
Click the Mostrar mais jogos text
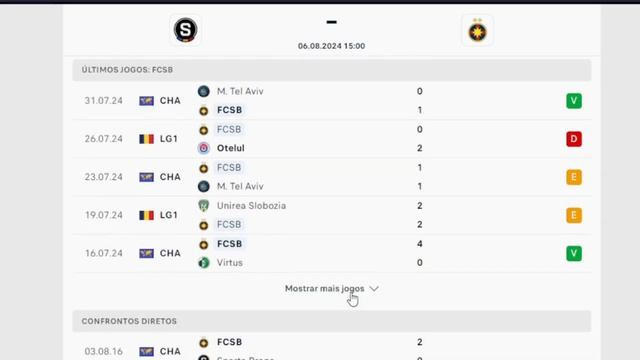pos(324,289)
